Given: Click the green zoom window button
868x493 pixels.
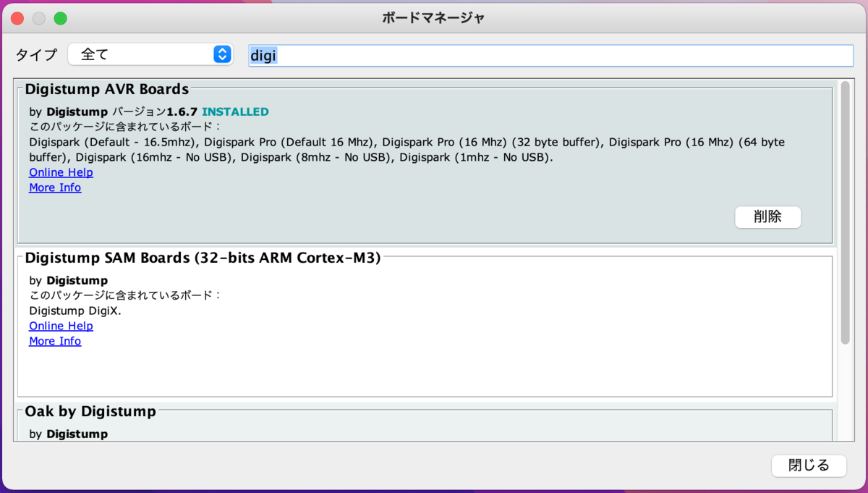Looking at the screenshot, I should pos(60,18).
